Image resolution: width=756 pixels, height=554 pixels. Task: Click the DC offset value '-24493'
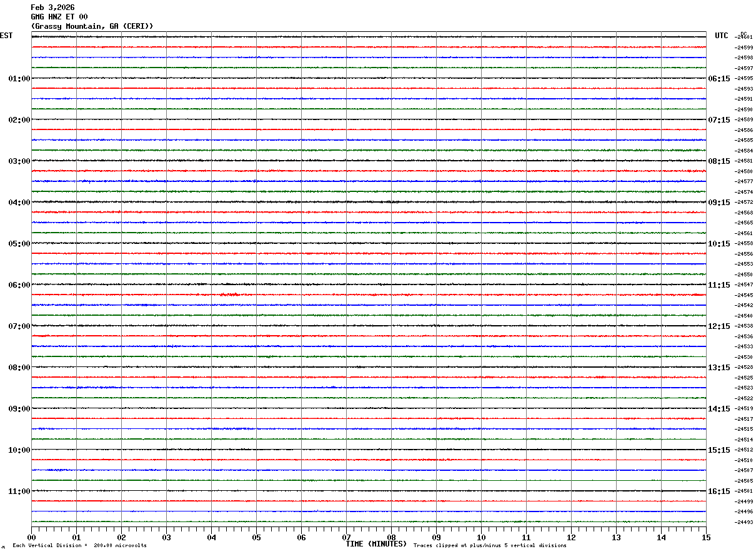tap(744, 522)
